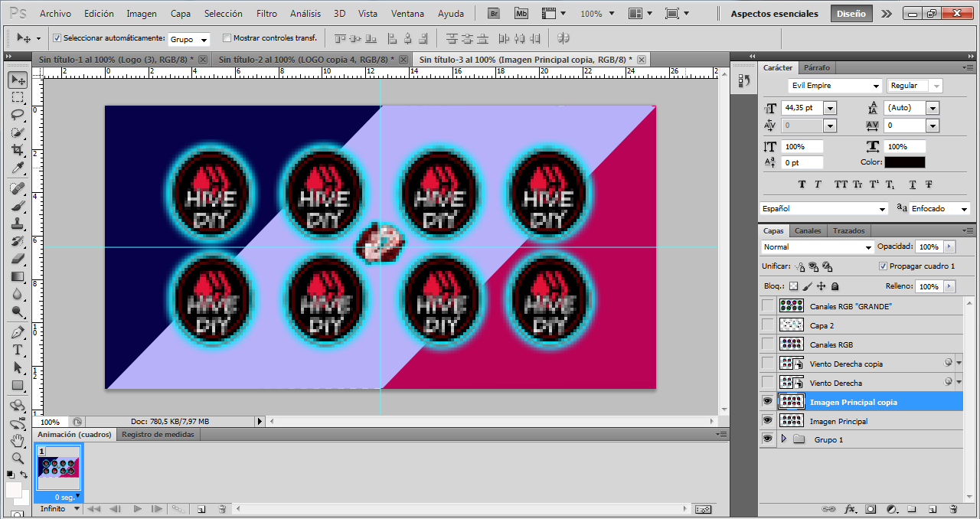Enable Mostrar controles transf. checkbox
The width and height of the screenshot is (980, 519).
click(227, 38)
